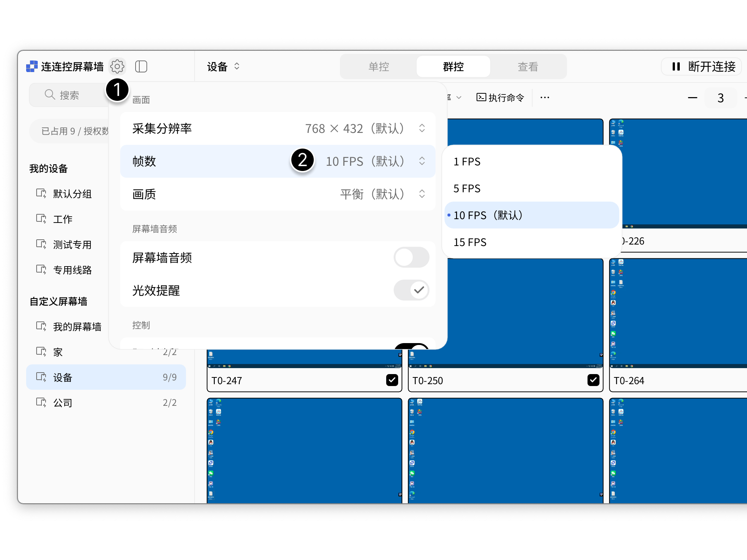Click the group icon beside 测试专用
The image size is (747, 560).
41,245
